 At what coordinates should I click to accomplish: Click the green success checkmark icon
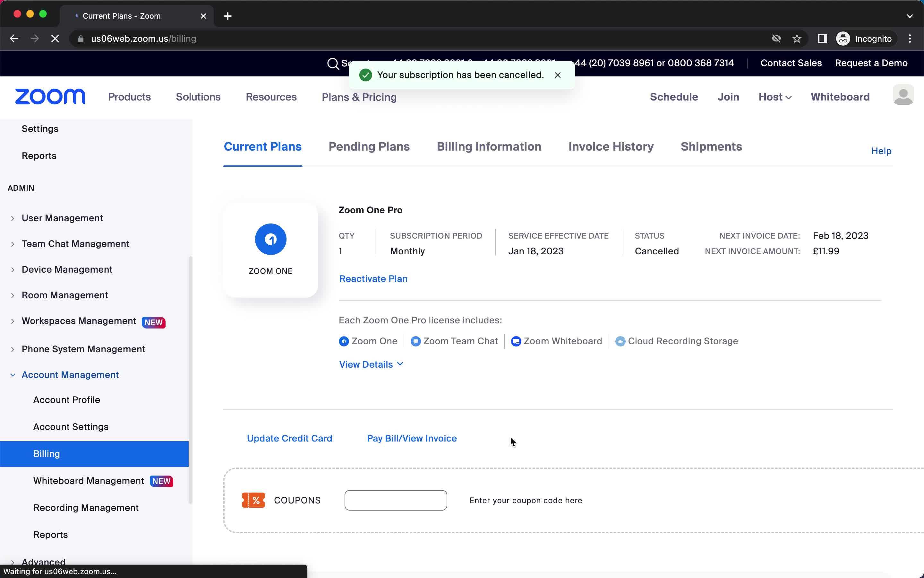(365, 75)
